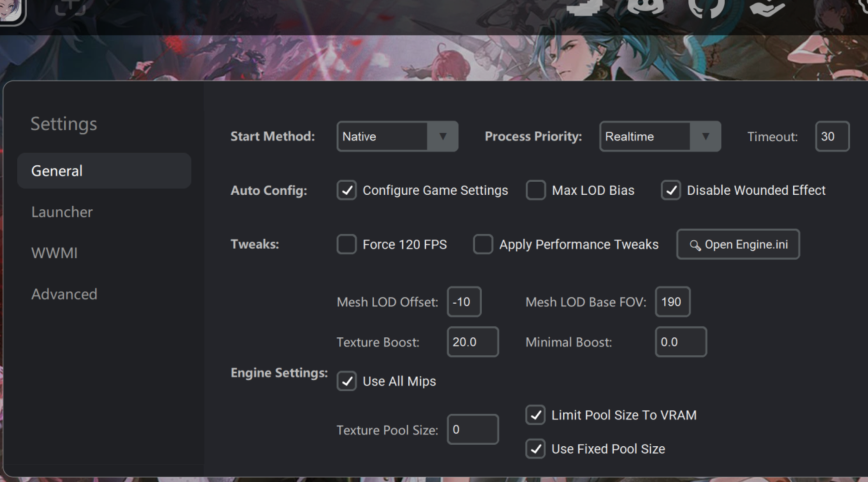The image size is (868, 482).
Task: Click the Texture Boost input field
Action: (473, 342)
